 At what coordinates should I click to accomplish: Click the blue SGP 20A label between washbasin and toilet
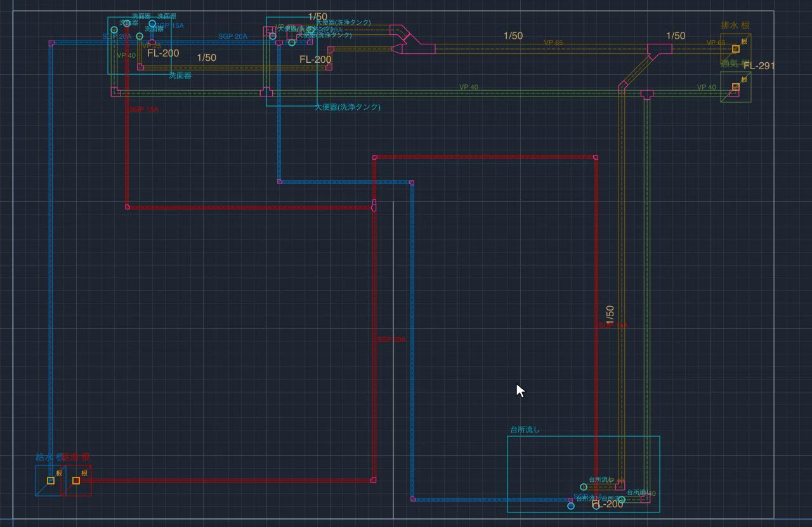click(233, 36)
